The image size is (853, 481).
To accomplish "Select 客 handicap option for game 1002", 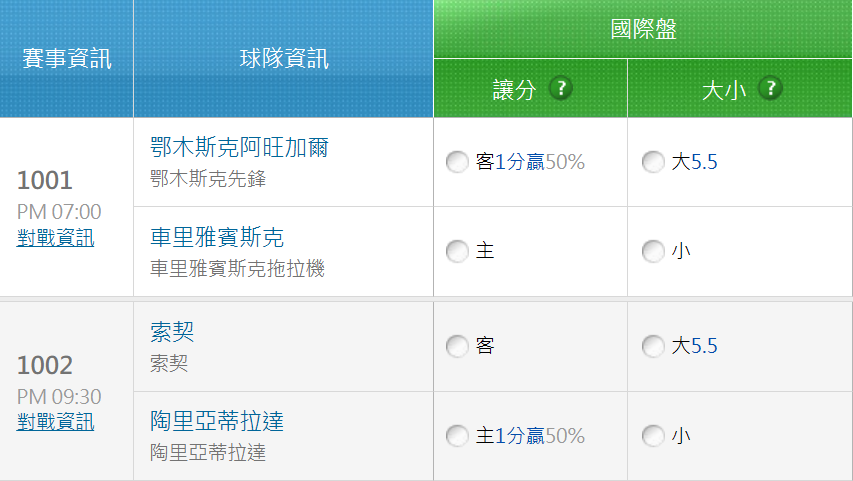I will (x=457, y=347).
